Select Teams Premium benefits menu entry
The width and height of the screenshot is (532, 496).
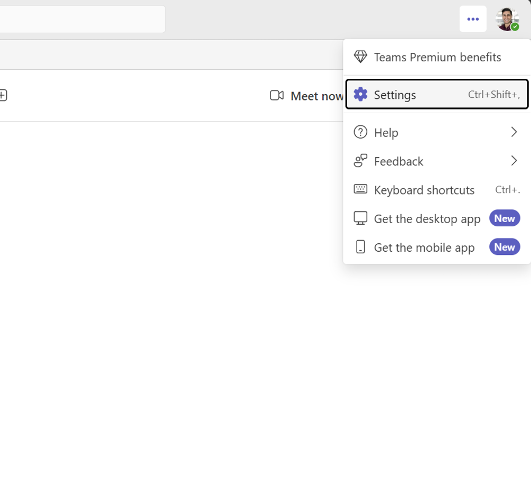click(x=437, y=57)
